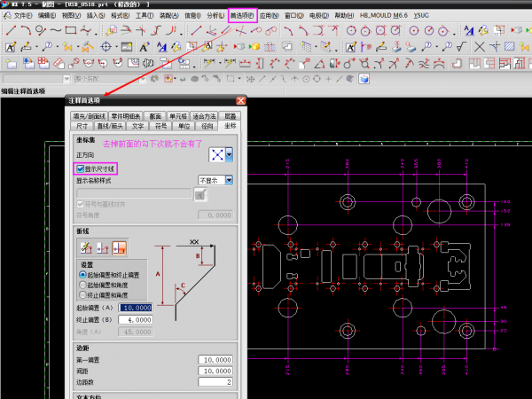Select 起始偏置和角度 radio option
532x399 pixels.
click(82, 285)
